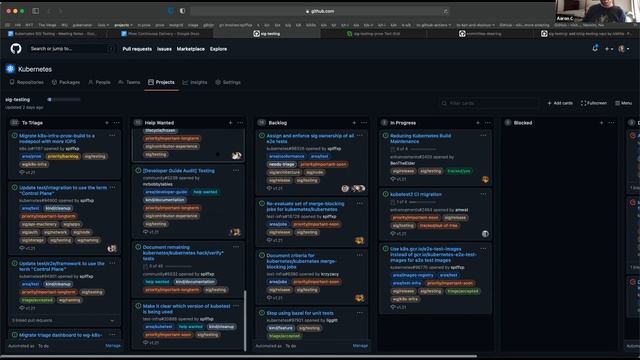
Task: Switch to Insights tab
Action: [x=195, y=82]
